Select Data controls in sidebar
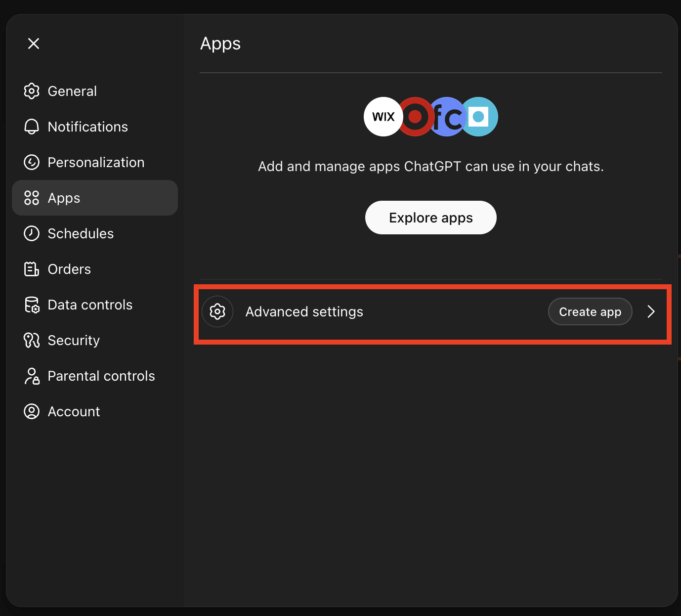Image resolution: width=681 pixels, height=616 pixels. (x=95, y=305)
